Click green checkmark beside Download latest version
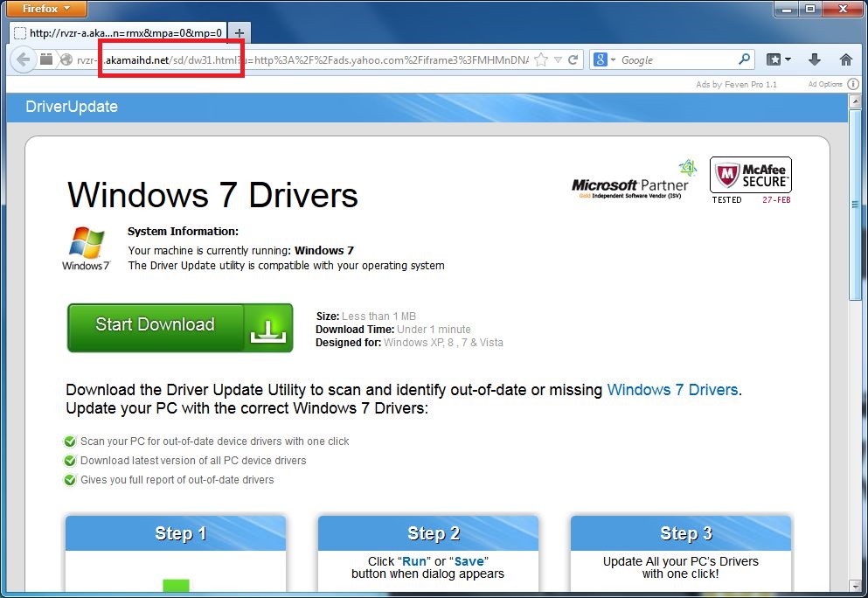Screen dimensions: 868x598 point(70,461)
